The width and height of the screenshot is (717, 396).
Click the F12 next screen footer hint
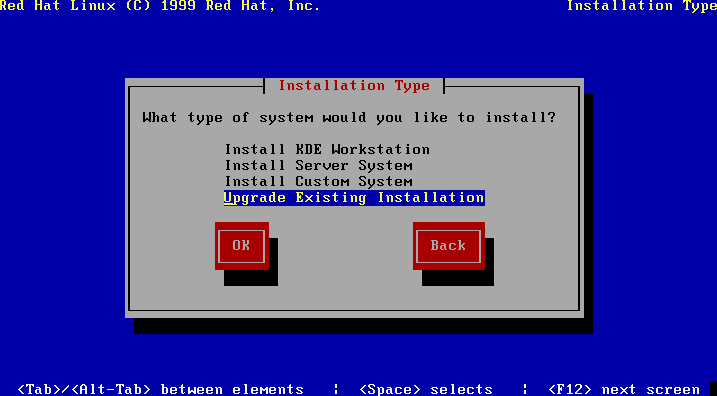(624, 389)
